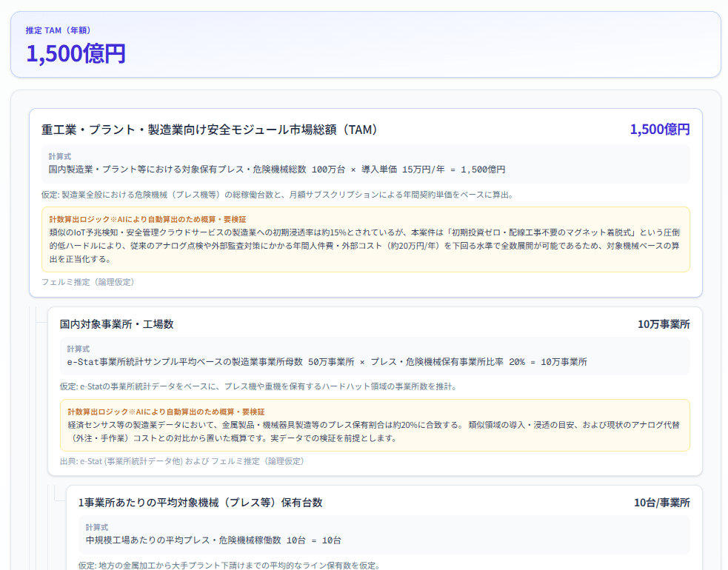This screenshot has height=570, width=728.
Task: Click the 計数算出ロジック heading in 事業所 card
Action: (x=166, y=412)
